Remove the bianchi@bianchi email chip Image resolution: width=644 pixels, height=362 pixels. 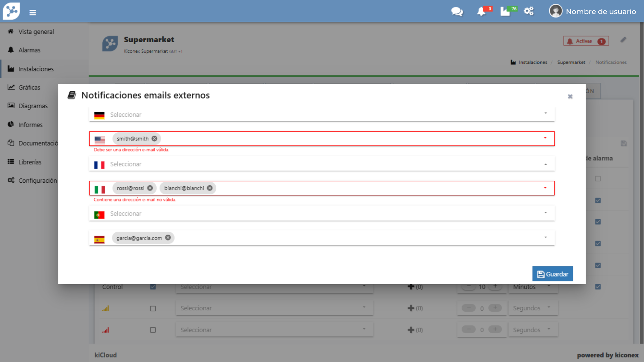[210, 188]
